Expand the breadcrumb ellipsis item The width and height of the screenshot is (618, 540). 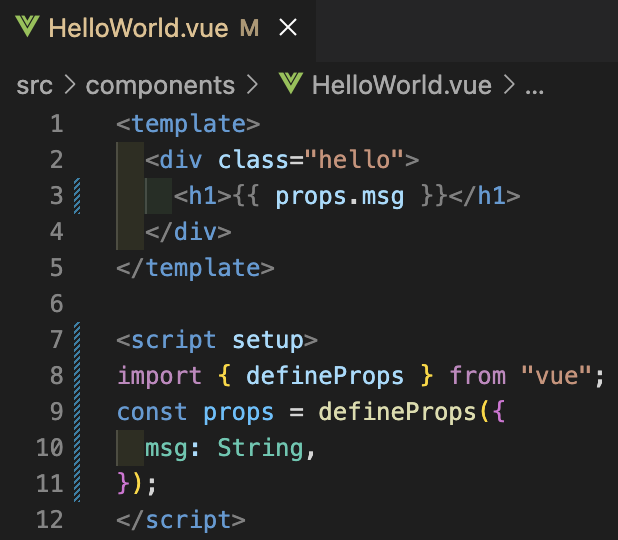(x=534, y=90)
